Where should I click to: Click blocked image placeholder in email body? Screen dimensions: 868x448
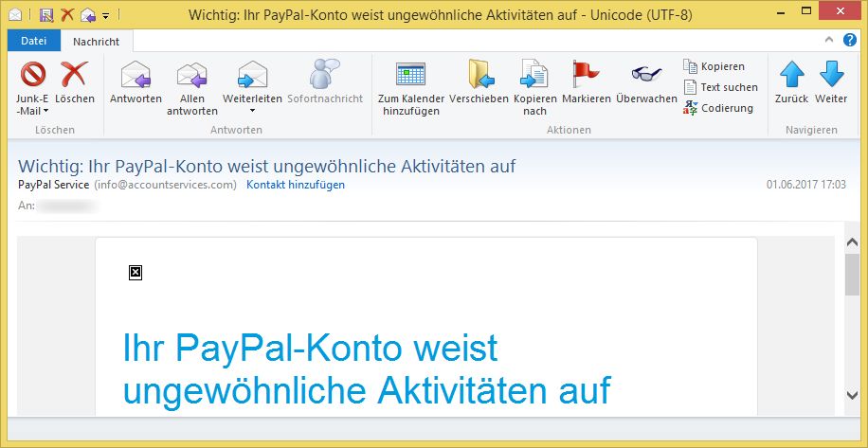(136, 273)
